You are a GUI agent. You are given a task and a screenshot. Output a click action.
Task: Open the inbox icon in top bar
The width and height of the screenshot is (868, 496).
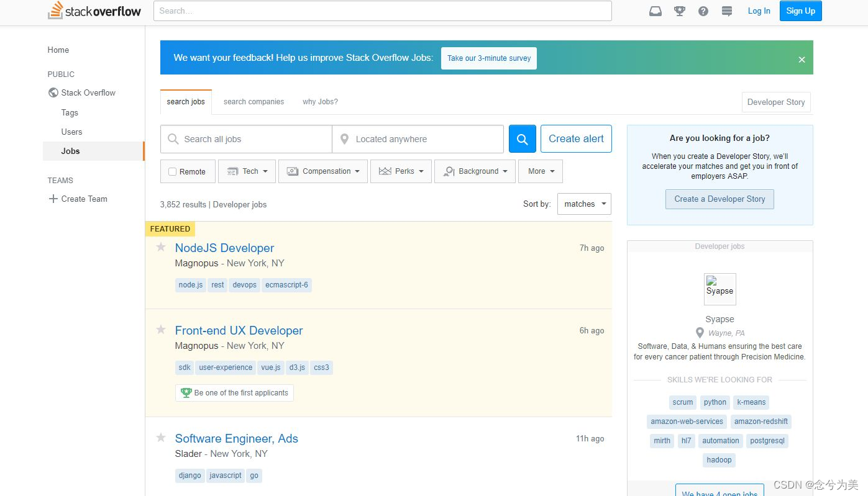tap(656, 11)
